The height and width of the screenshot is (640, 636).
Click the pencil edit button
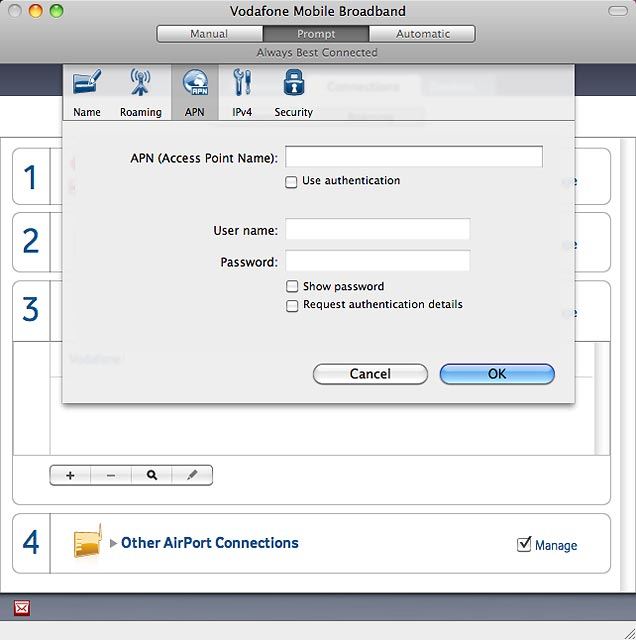[x=192, y=475]
